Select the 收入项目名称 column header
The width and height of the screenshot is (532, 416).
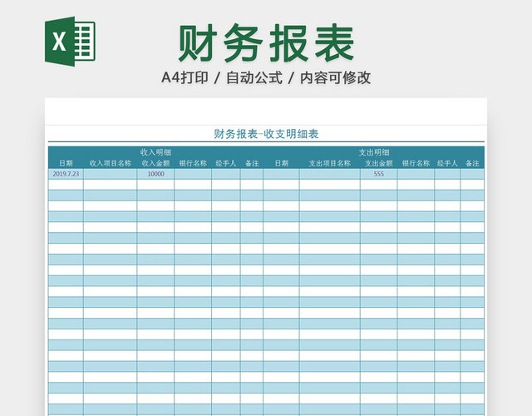(x=111, y=163)
